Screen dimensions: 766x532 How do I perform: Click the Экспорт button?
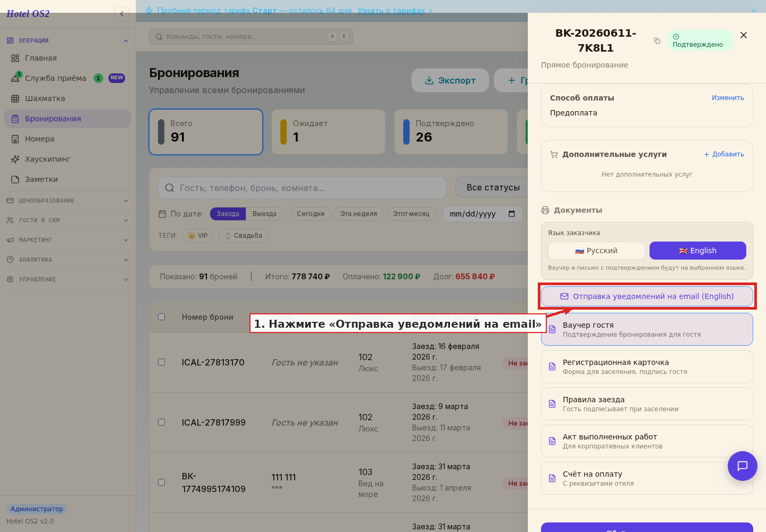[x=450, y=80]
